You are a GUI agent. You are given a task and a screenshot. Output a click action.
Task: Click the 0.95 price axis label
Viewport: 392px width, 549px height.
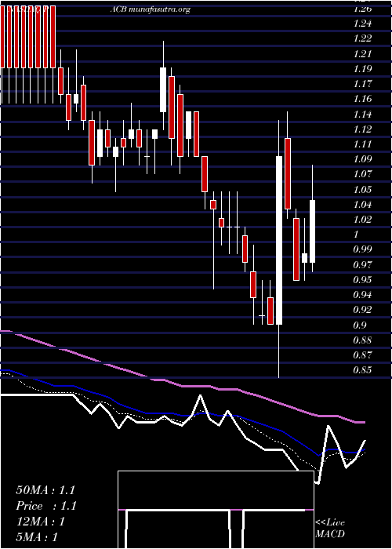click(362, 280)
